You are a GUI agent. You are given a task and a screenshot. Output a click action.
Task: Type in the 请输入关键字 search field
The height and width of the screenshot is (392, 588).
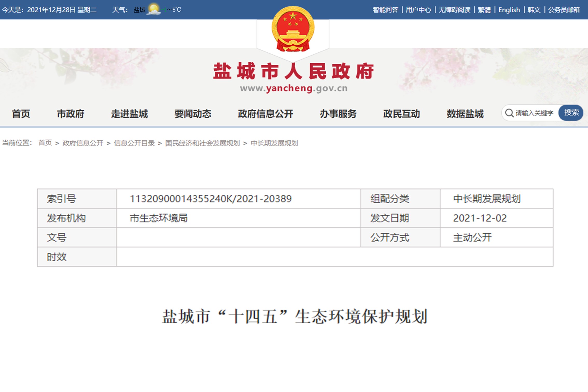535,113
